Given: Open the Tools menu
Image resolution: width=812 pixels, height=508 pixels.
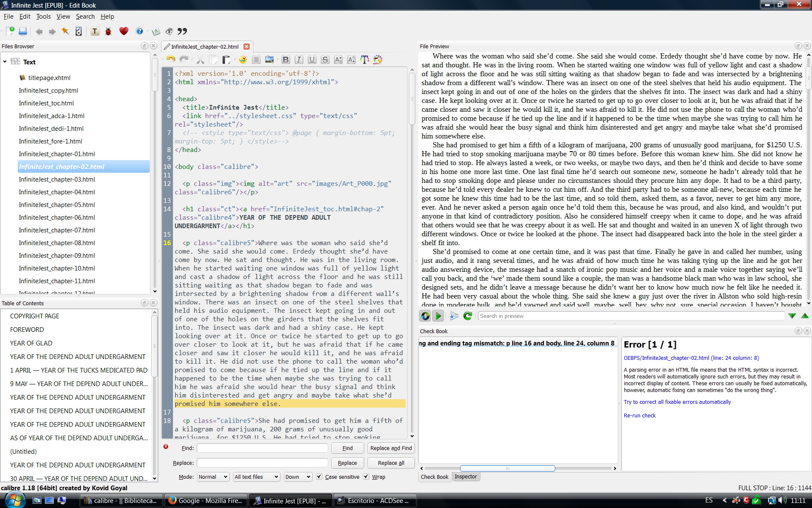Looking at the screenshot, I should point(43,17).
